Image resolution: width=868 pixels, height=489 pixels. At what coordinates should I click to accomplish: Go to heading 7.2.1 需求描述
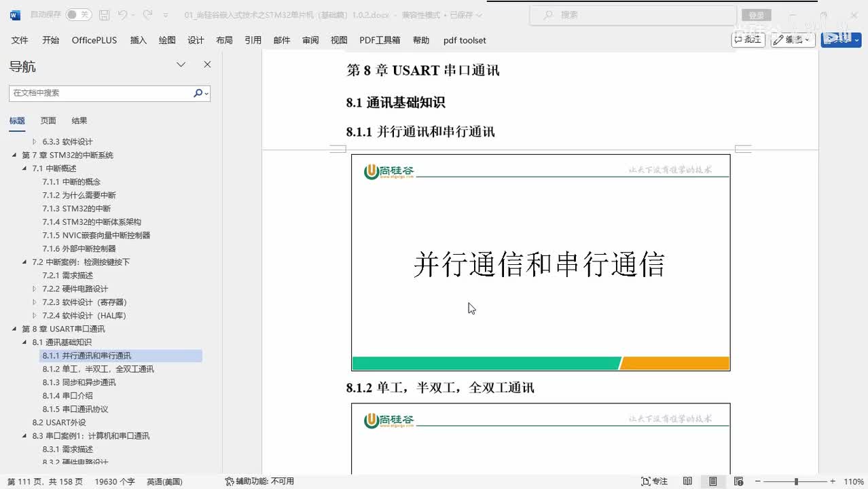(x=67, y=276)
